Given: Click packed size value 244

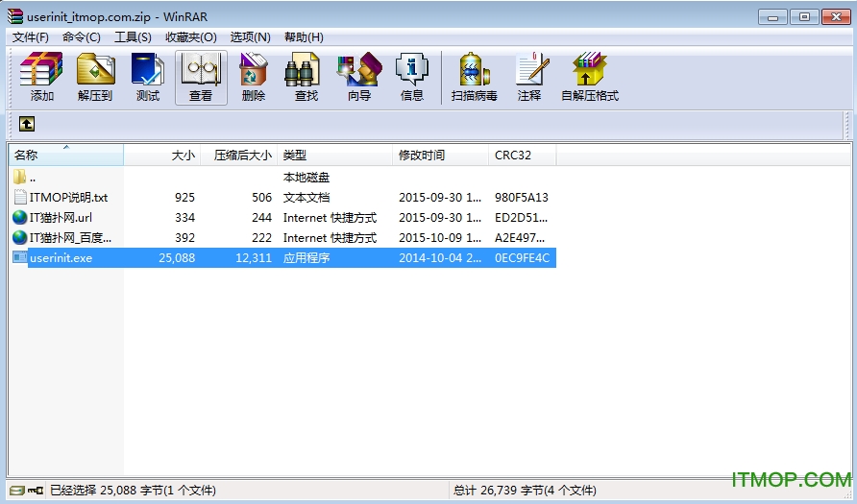Looking at the screenshot, I should (261, 217).
